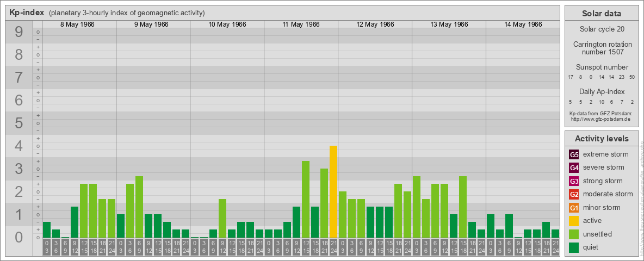Click the 0-3 time label under 8 May
The height and width of the screenshot is (261, 644).
point(46,247)
